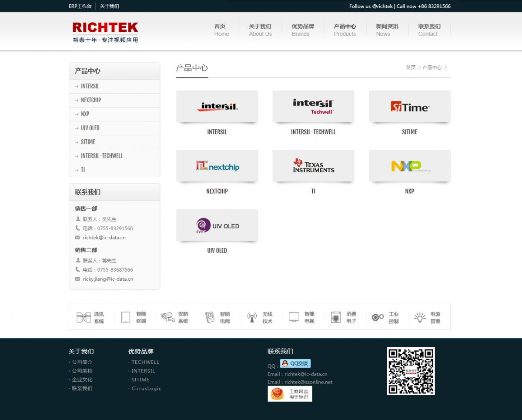Open the Intersil Techwell logo card

(x=313, y=106)
